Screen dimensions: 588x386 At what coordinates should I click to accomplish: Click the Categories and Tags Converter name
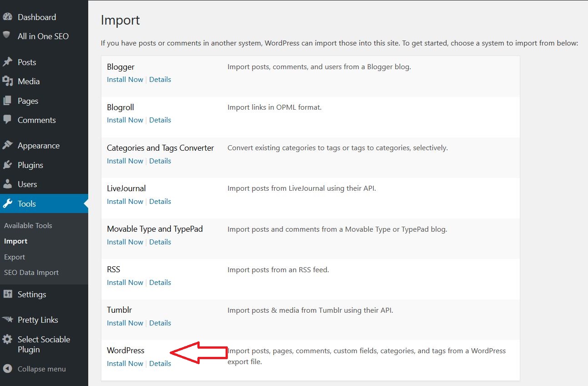161,148
